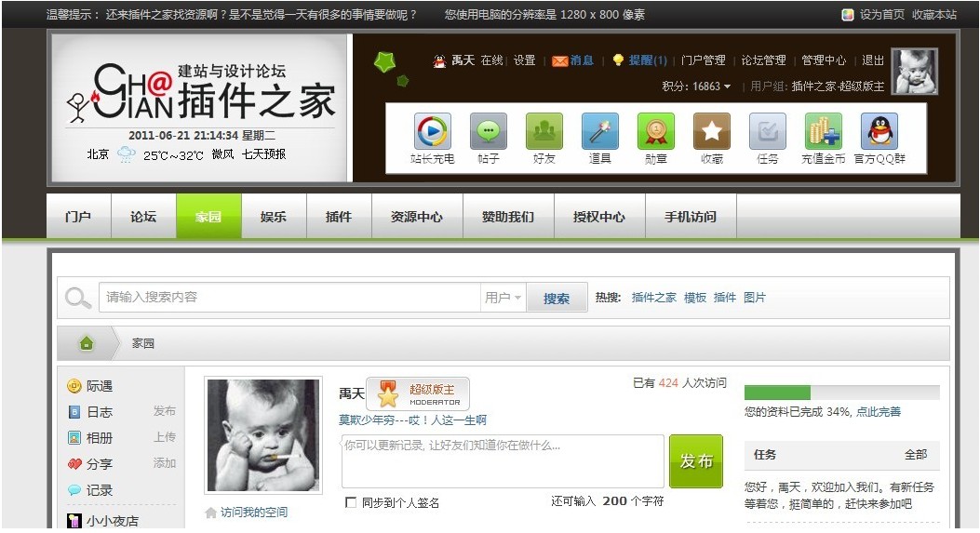Open the 用户 search type dropdown
This screenshot has width=980, height=533.
tap(503, 298)
